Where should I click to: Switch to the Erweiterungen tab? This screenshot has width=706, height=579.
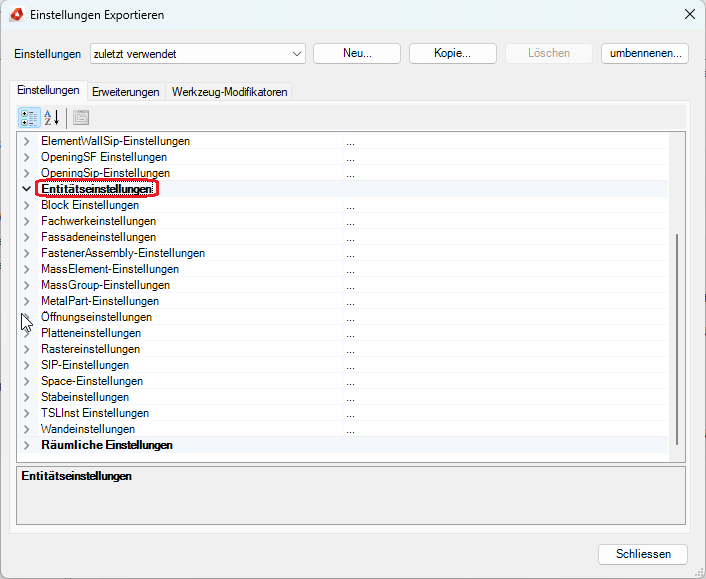[126, 92]
